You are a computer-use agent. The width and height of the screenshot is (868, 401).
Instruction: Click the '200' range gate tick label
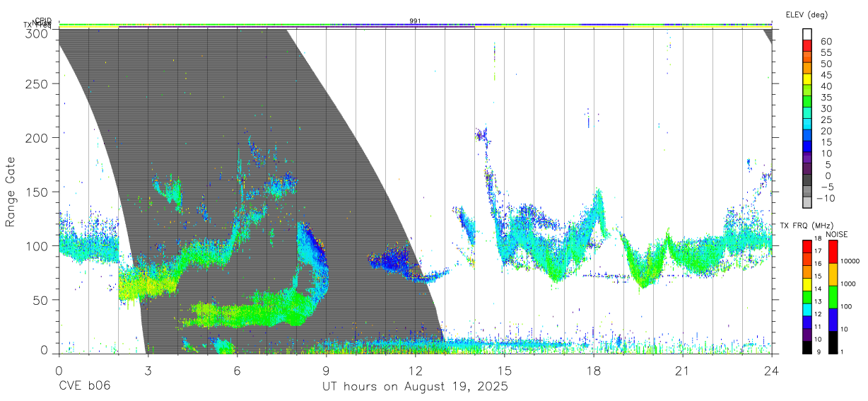coord(38,137)
